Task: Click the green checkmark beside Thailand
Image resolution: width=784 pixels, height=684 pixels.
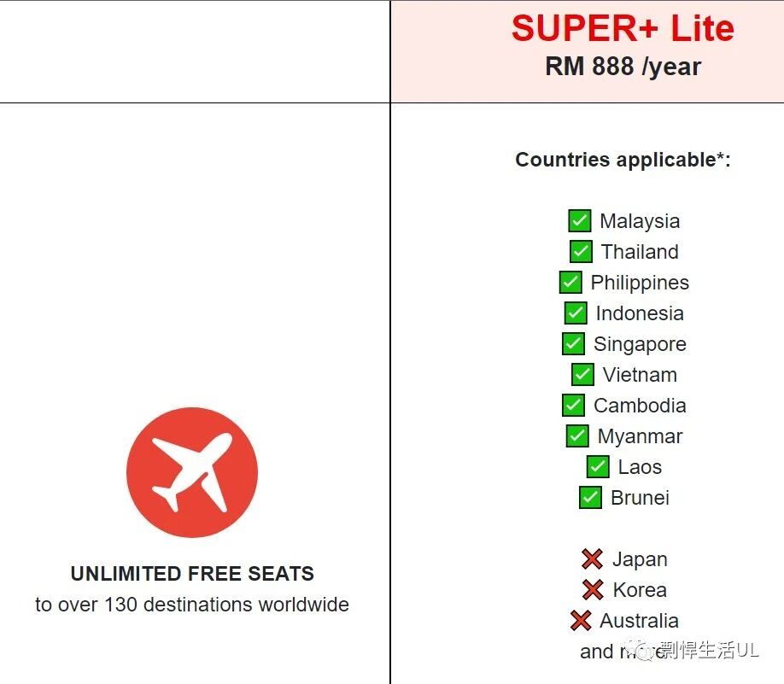Action: 581,252
